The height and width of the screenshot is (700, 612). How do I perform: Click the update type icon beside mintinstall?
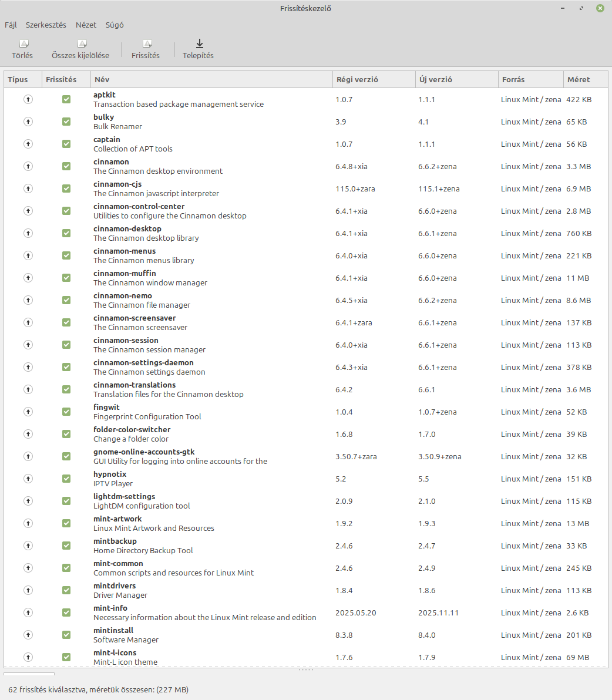[x=28, y=635]
